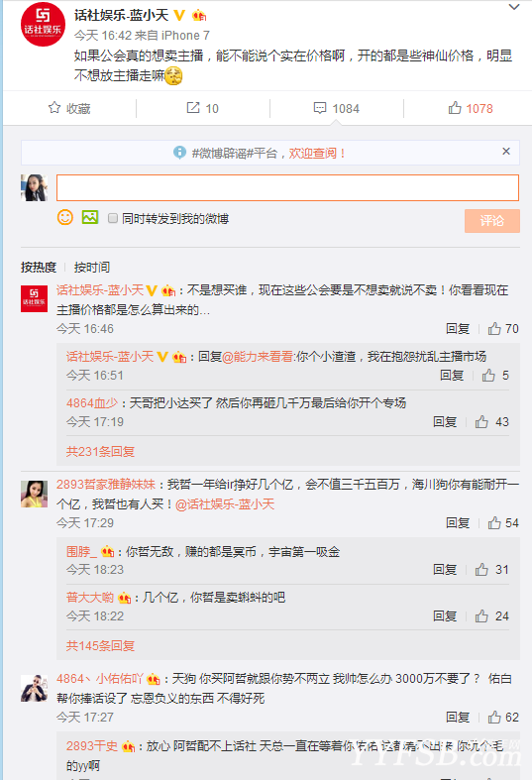532x780 pixels.
Task: Click the crown badge next to 2893干史
Action: [x=128, y=746]
